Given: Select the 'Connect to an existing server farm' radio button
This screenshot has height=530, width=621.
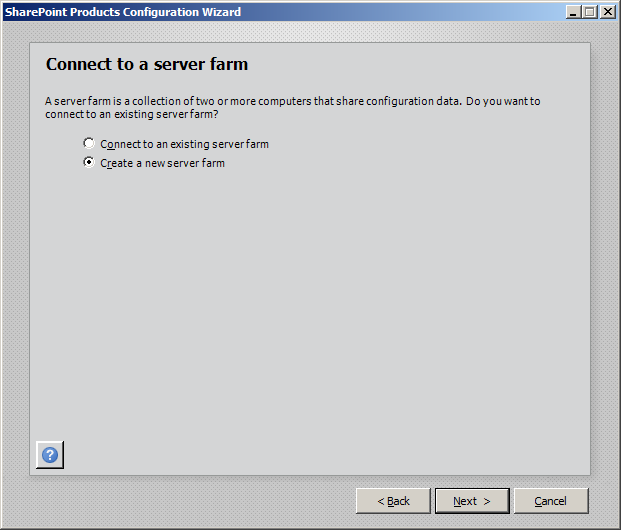Looking at the screenshot, I should click(89, 144).
